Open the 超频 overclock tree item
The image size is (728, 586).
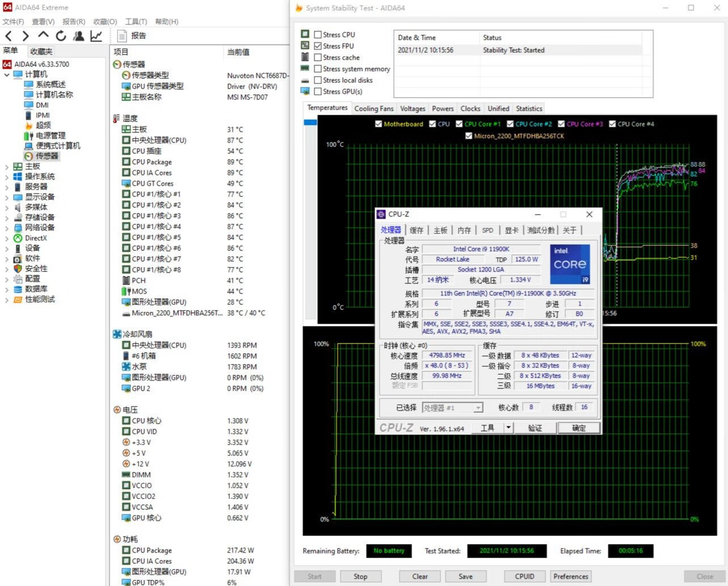(44, 125)
